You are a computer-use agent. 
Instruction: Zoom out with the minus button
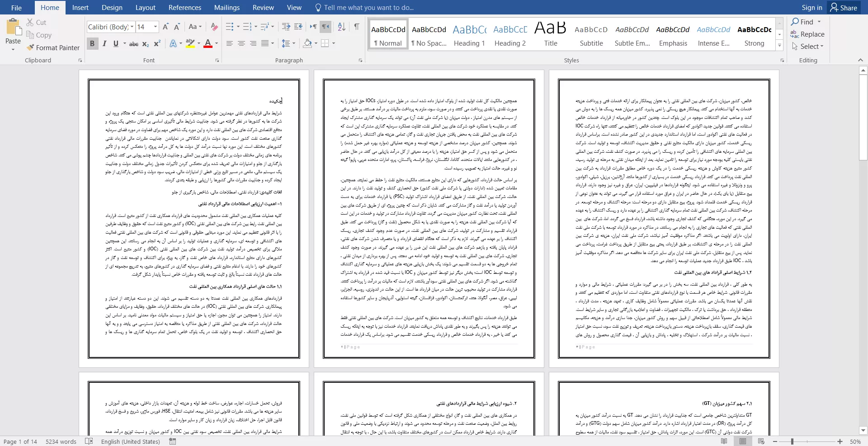(775, 441)
